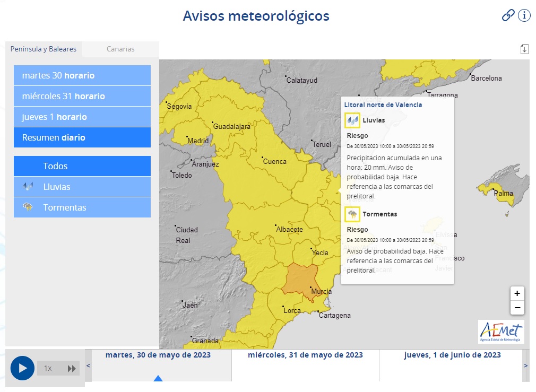This screenshot has width=536, height=392.
Task: Click the map download icon
Action: tap(525, 48)
